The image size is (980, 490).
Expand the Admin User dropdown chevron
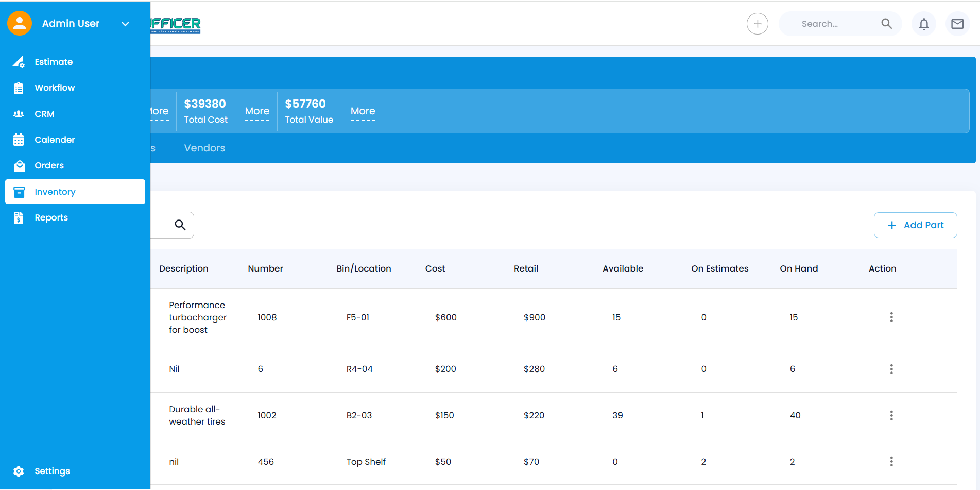[125, 24]
